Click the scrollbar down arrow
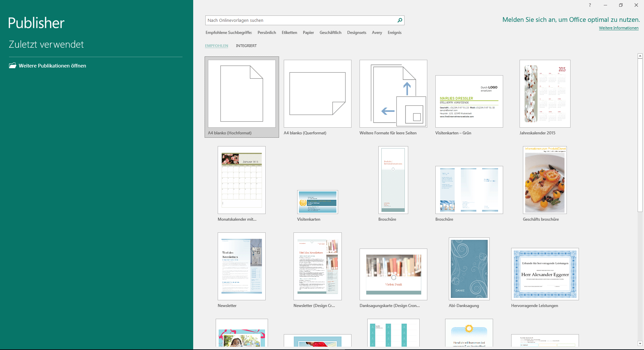 pyautogui.click(x=640, y=344)
